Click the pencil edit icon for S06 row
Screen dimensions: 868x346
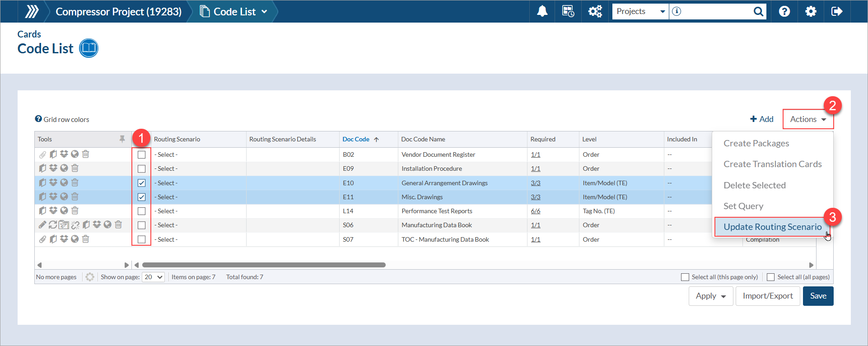click(x=42, y=225)
